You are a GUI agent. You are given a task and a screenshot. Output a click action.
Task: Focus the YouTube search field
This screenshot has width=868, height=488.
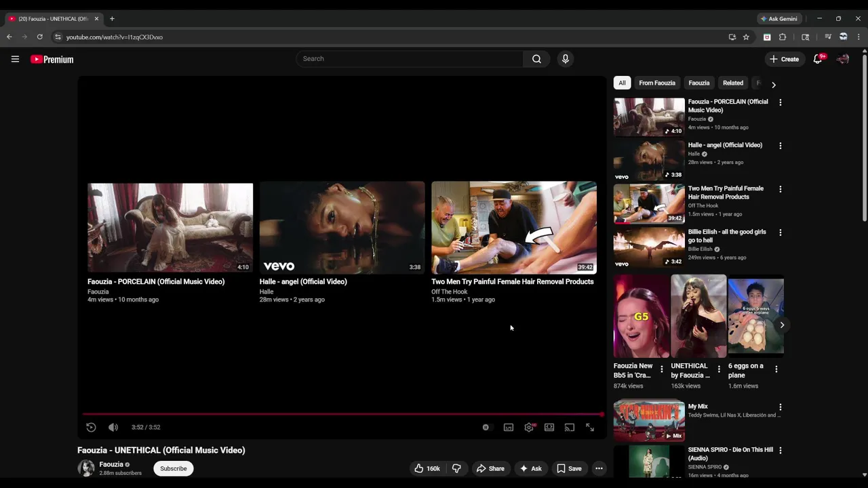click(x=410, y=59)
